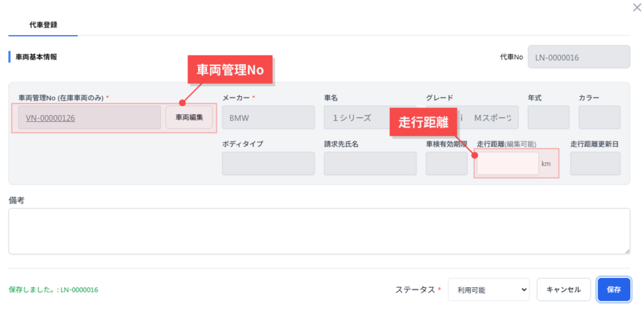644x310 pixels.
Task: Open the ステータス dropdown showing 利用可能
Action: 489,290
